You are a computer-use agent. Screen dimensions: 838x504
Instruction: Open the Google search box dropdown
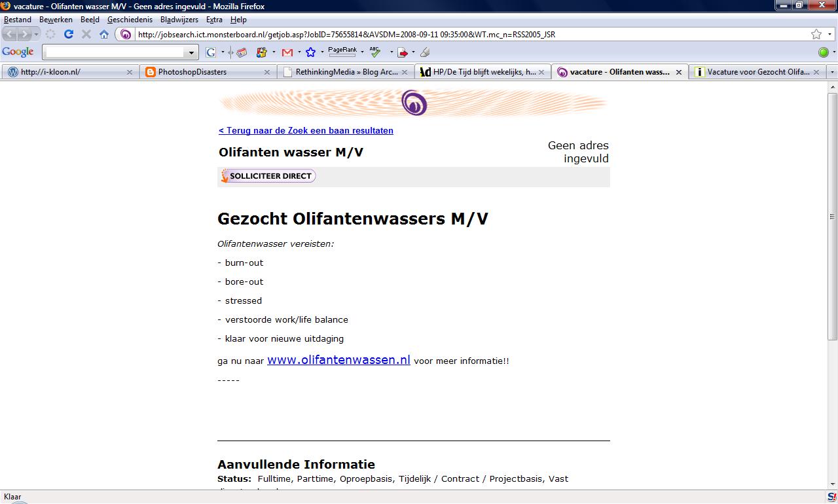(192, 52)
